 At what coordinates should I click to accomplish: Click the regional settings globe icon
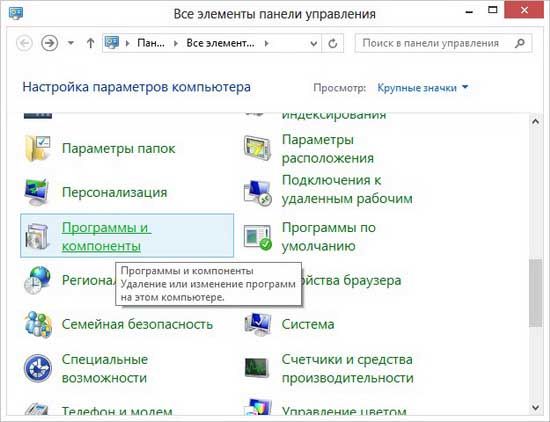pos(37,280)
